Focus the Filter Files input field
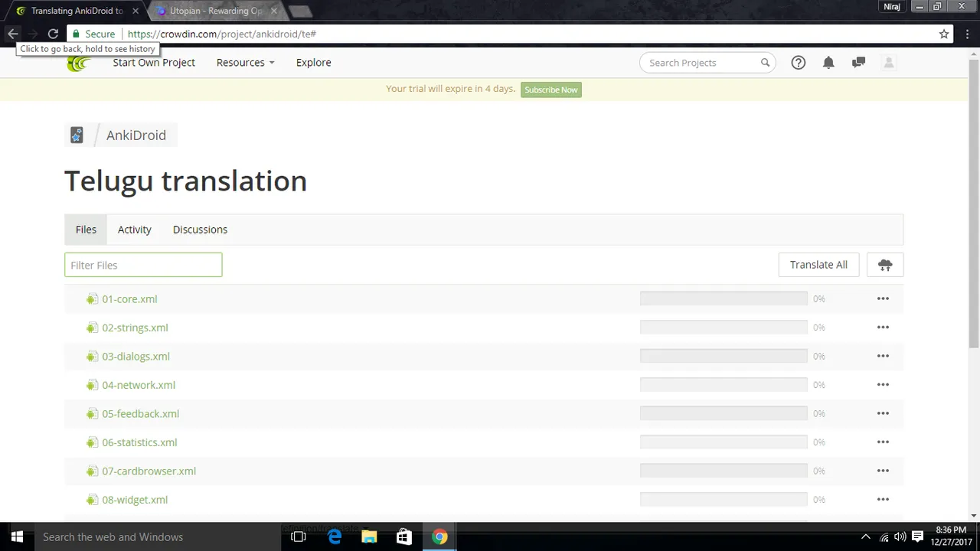Image resolution: width=980 pixels, height=551 pixels. click(143, 265)
